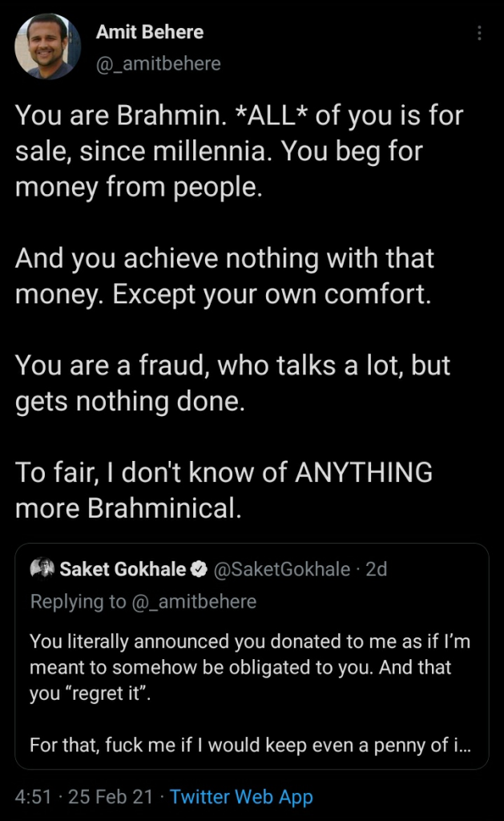
Task: Click the "And you achieve nothing" paragraph
Action: coord(224,276)
